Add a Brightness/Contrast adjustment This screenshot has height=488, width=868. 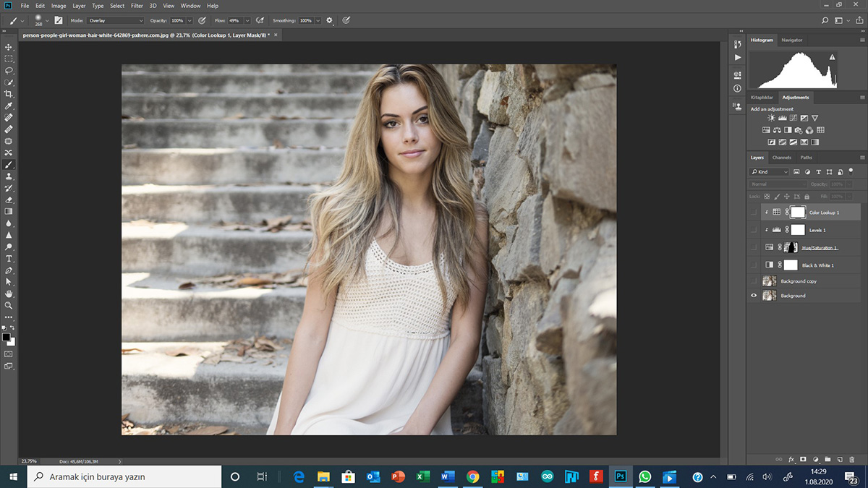[x=771, y=118]
